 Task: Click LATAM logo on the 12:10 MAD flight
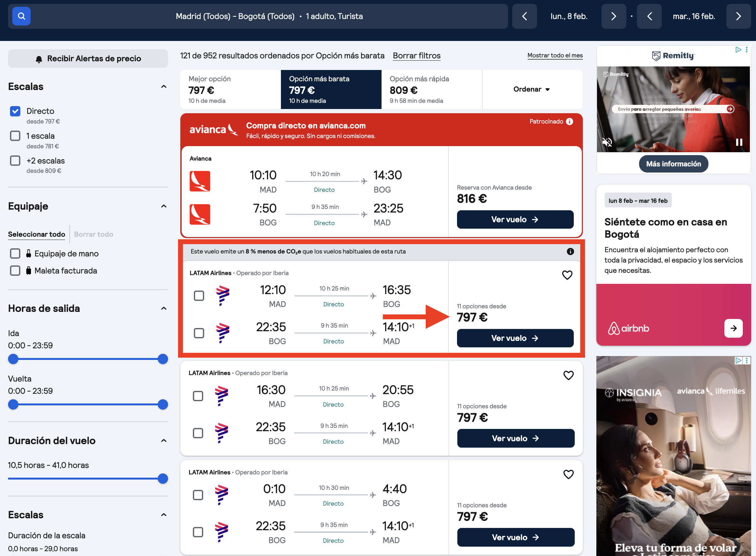tap(223, 295)
